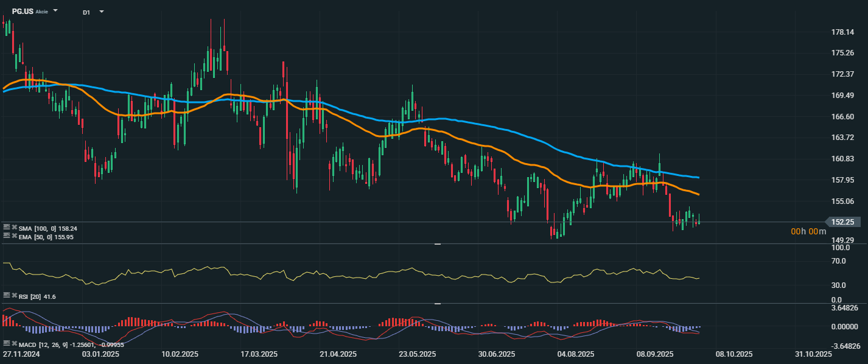
Task: Remove the RSI indicator with X
Action: (13, 295)
